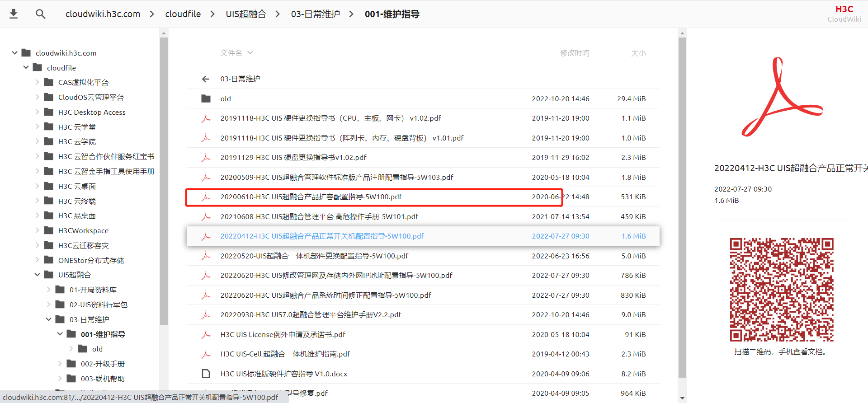Click PDF icon of 20210608 高危操作手册
Viewport: 868px width, 403px height.
tap(206, 216)
